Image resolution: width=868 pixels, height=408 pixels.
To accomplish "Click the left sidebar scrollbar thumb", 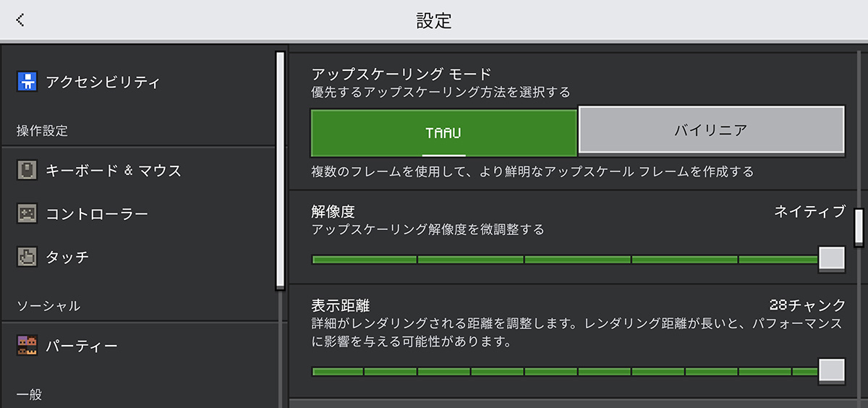I will tap(280, 171).
